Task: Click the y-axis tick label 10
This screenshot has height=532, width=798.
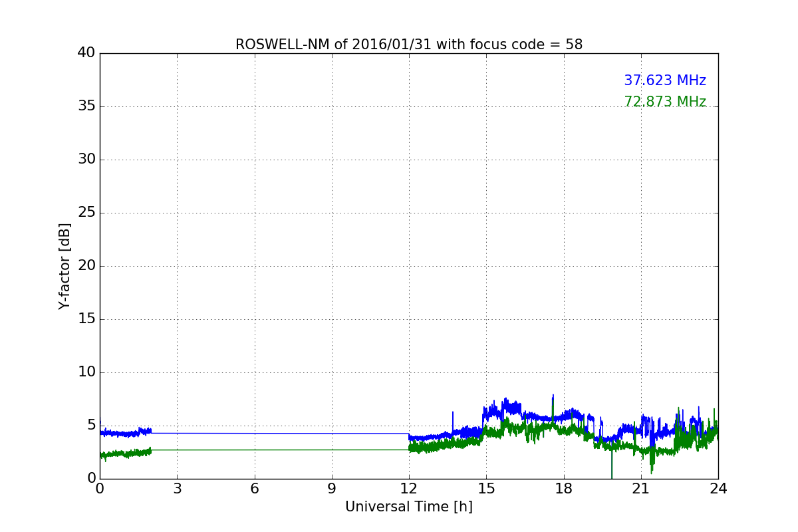Action: point(86,372)
